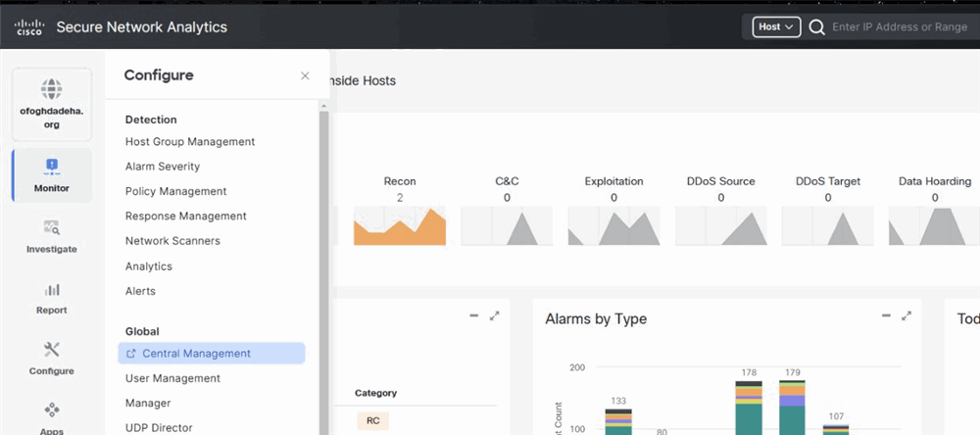980x435 pixels.
Task: Close the Configure panel
Action: click(x=305, y=75)
